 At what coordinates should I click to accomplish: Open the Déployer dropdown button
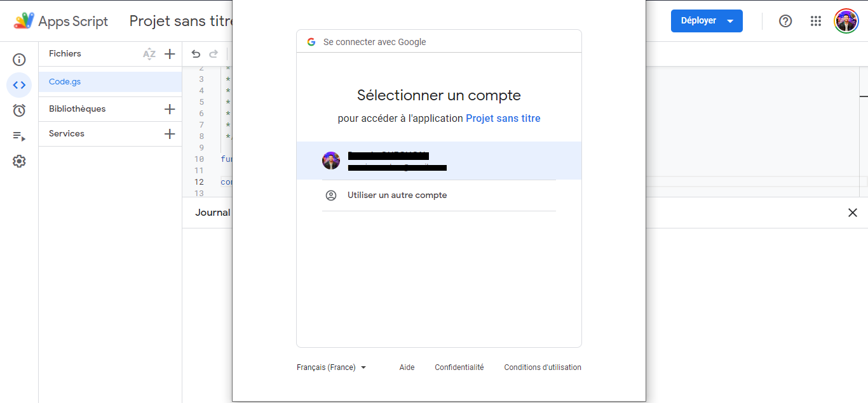coord(707,21)
